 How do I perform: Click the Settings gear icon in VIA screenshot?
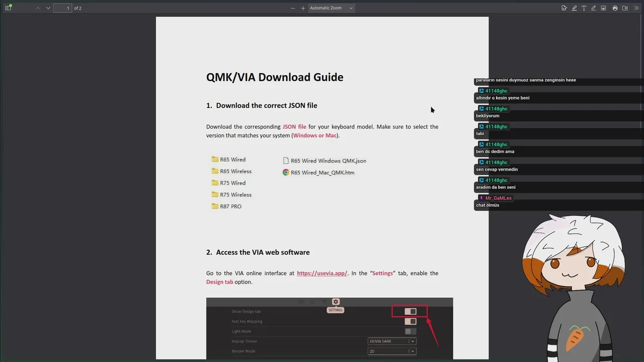336,302
